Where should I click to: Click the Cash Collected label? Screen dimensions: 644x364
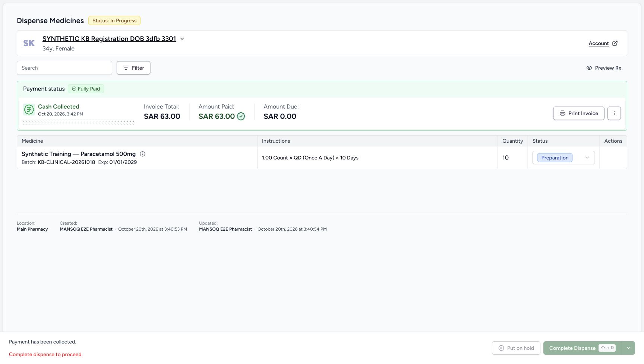point(59,107)
